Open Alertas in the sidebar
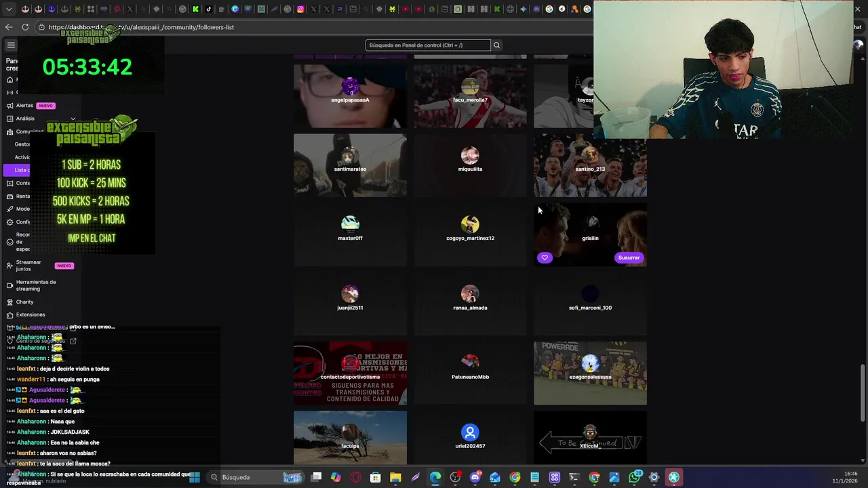This screenshot has width=868, height=488. pyautogui.click(x=24, y=106)
